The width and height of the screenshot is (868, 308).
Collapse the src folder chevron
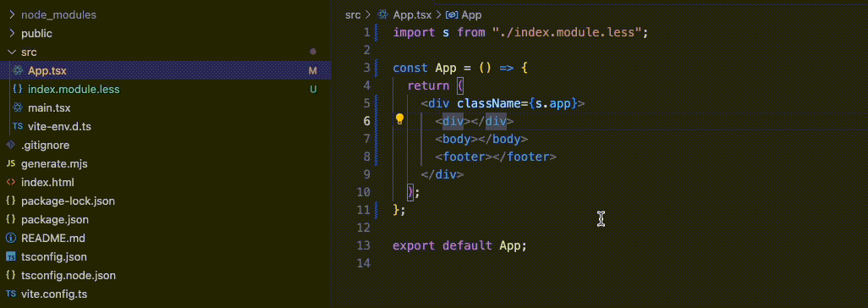point(11,52)
